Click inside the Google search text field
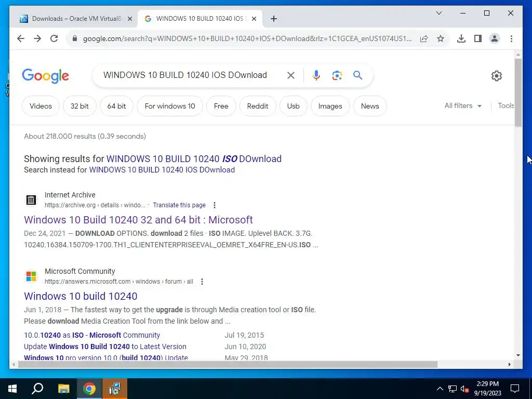Image resolution: width=532 pixels, height=399 pixels. coord(185,75)
